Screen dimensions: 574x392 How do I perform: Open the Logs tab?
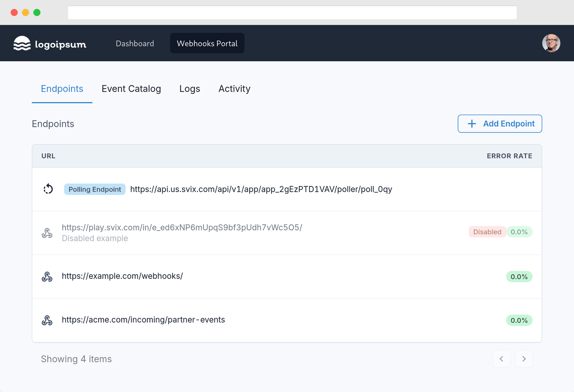(x=190, y=89)
